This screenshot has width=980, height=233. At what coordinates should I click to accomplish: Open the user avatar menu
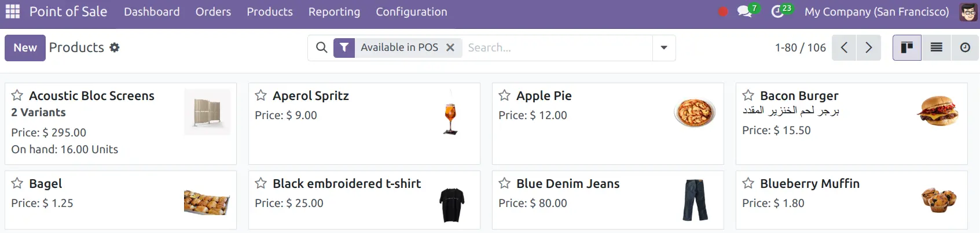[x=968, y=12]
